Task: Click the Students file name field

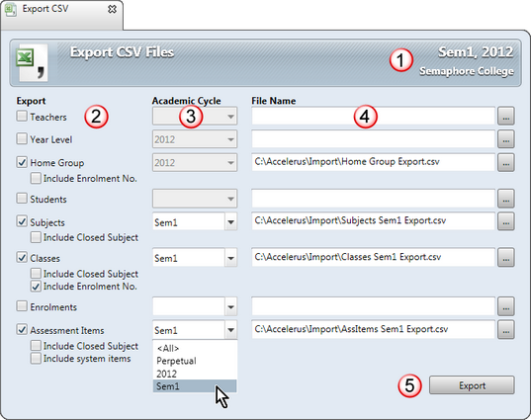Action: click(x=373, y=199)
